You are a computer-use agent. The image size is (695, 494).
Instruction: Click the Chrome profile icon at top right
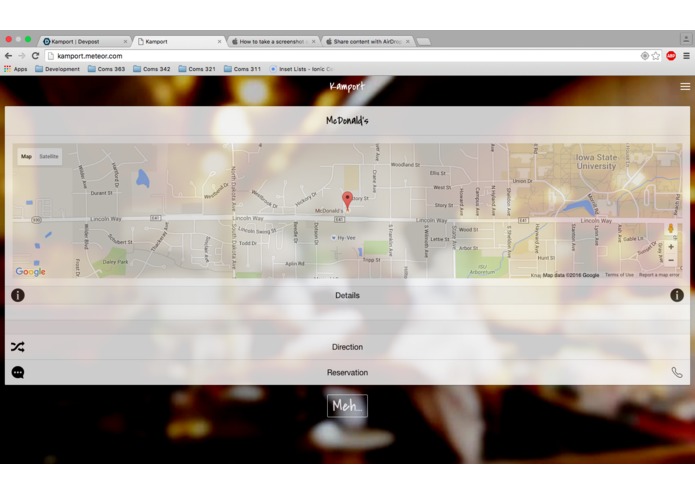coord(686,39)
